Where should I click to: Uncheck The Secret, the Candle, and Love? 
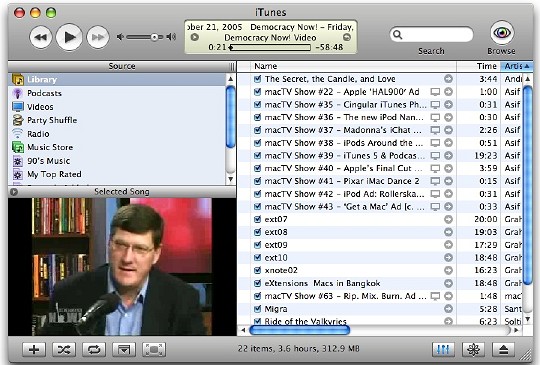point(257,79)
